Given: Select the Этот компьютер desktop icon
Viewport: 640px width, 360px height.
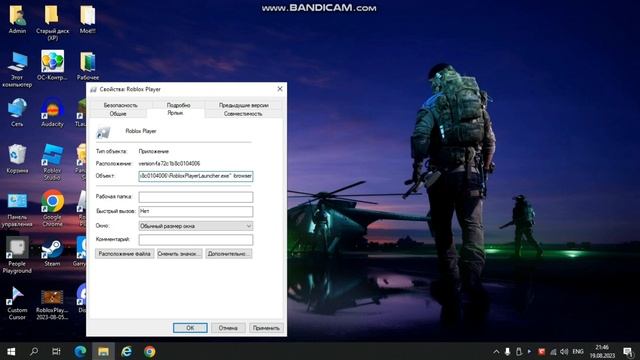Looking at the screenshot, I should (x=17, y=69).
